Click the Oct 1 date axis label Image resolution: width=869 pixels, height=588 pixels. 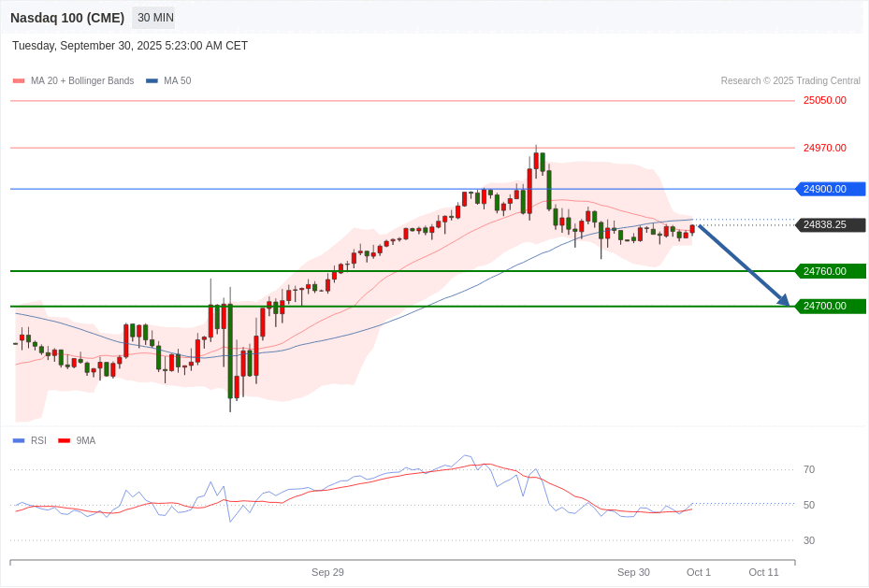point(699,572)
